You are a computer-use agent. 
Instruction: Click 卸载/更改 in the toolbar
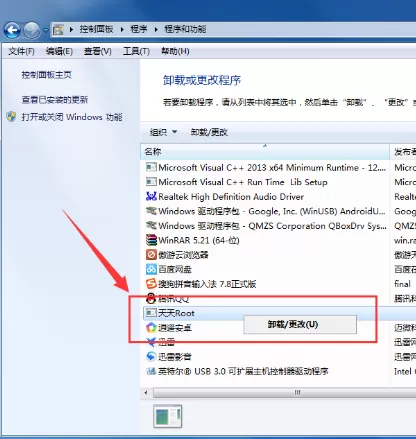tap(209, 132)
